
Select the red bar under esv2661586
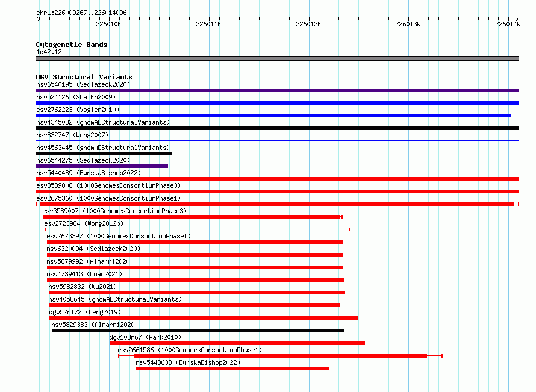point(280,356)
